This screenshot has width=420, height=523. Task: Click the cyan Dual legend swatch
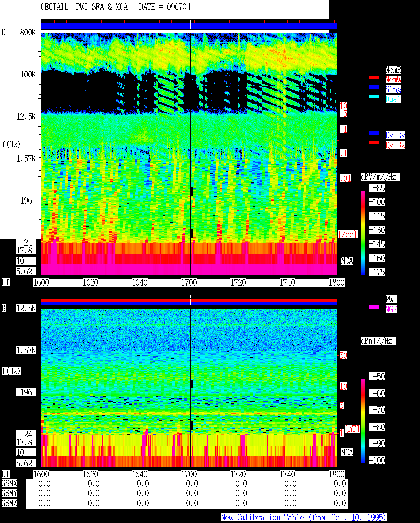click(x=374, y=97)
